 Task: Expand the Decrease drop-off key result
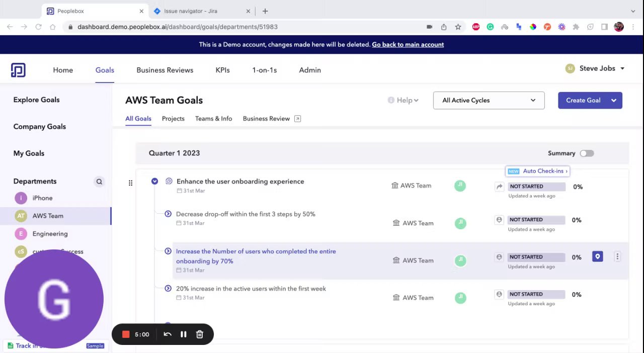pyautogui.click(x=168, y=214)
